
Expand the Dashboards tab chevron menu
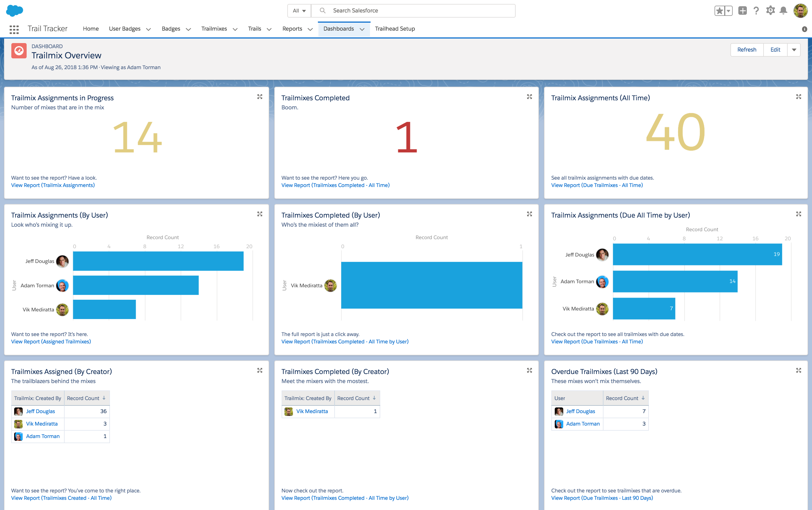[x=362, y=29]
